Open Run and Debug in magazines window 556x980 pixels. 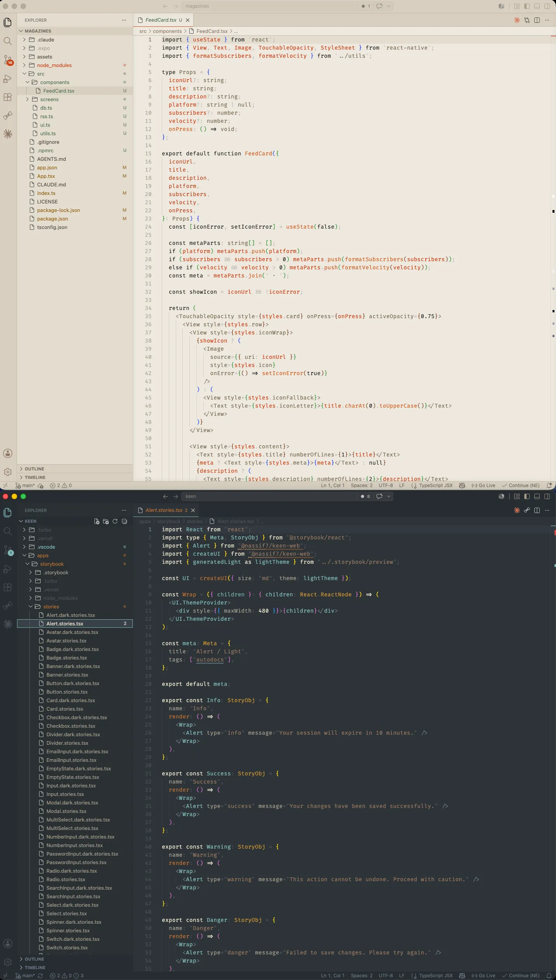pos(7,79)
